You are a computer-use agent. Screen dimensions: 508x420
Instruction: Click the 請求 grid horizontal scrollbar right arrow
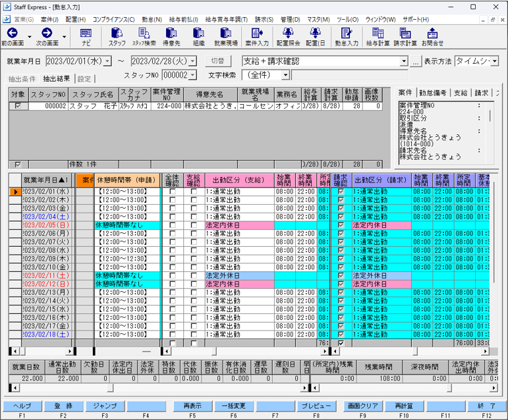click(x=485, y=351)
